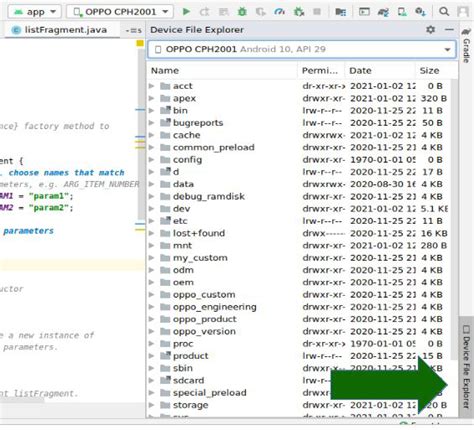
Task: Select the lost+found folder
Action: point(298,233)
